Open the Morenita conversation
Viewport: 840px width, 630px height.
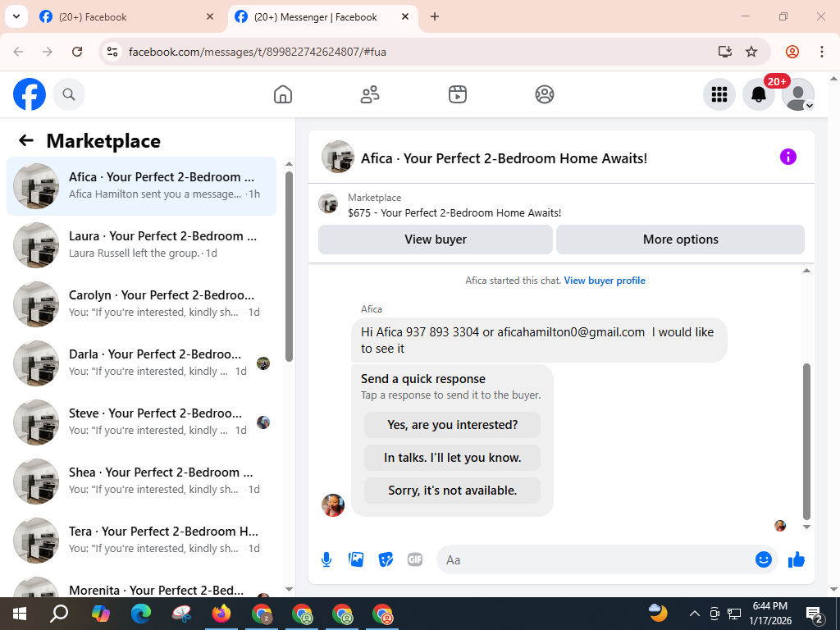[141, 586]
